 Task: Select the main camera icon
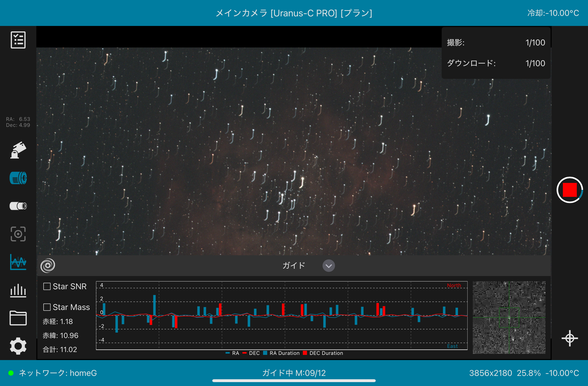[18, 178]
